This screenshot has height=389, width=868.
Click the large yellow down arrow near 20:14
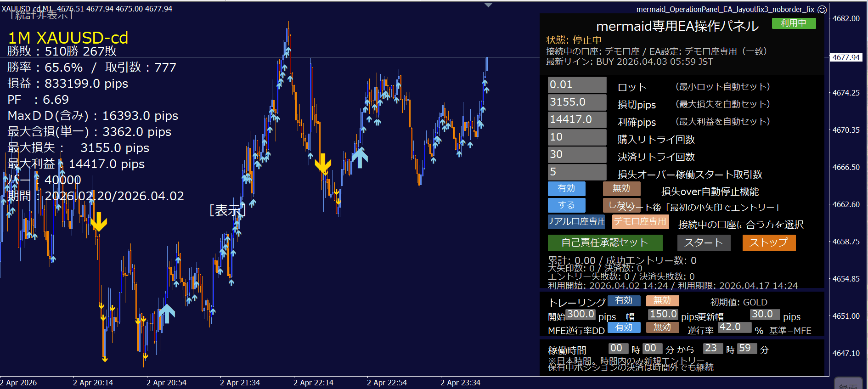click(99, 222)
